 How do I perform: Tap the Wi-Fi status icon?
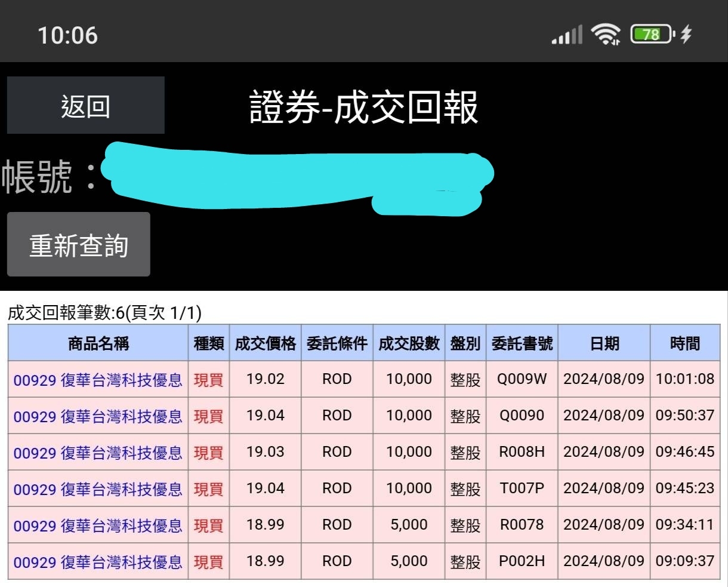point(606,34)
